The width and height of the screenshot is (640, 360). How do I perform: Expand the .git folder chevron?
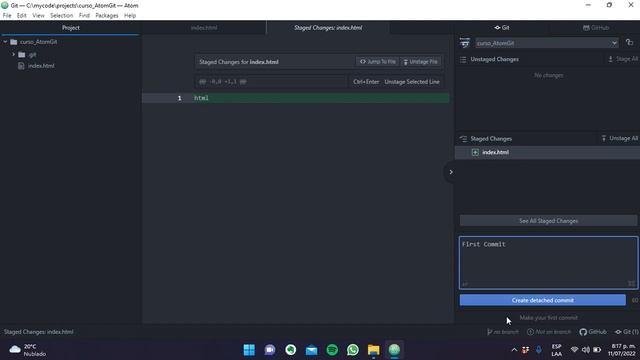[x=13, y=54]
